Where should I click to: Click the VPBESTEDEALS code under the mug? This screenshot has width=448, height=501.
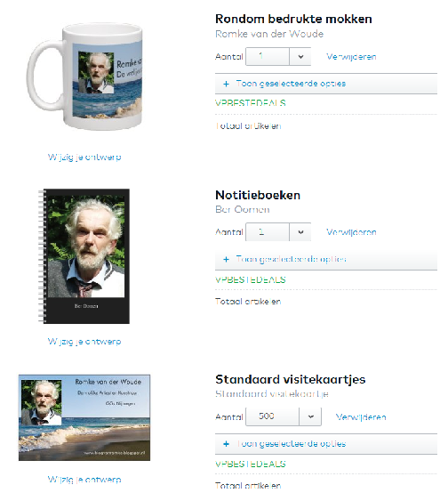coord(251,103)
